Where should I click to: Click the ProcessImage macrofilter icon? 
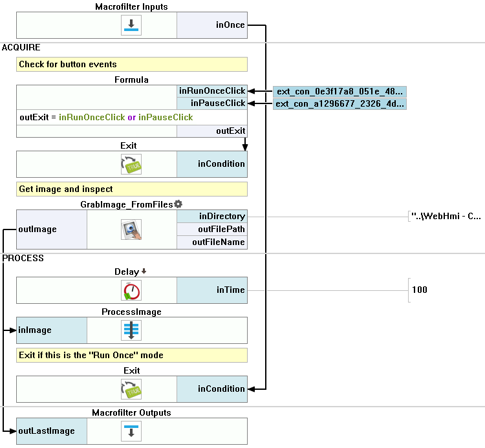tap(131, 330)
